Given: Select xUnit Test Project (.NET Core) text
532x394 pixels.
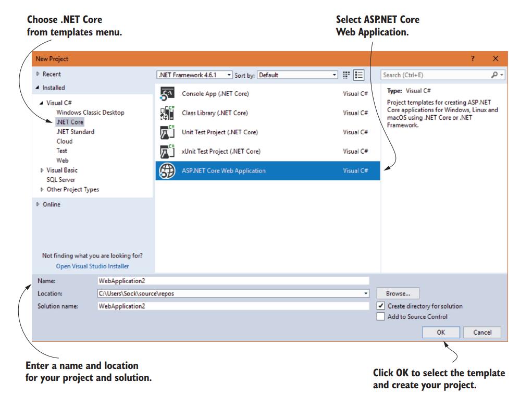Looking at the screenshot, I should 221,151.
